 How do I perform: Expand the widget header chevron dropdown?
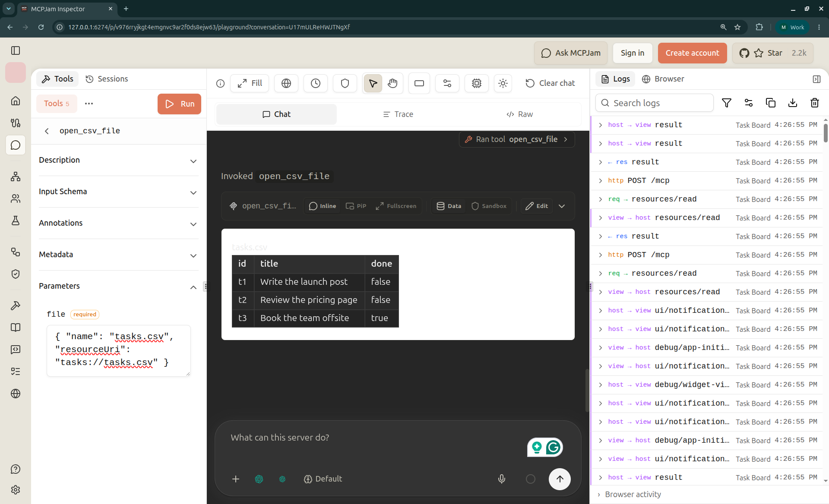pos(562,206)
